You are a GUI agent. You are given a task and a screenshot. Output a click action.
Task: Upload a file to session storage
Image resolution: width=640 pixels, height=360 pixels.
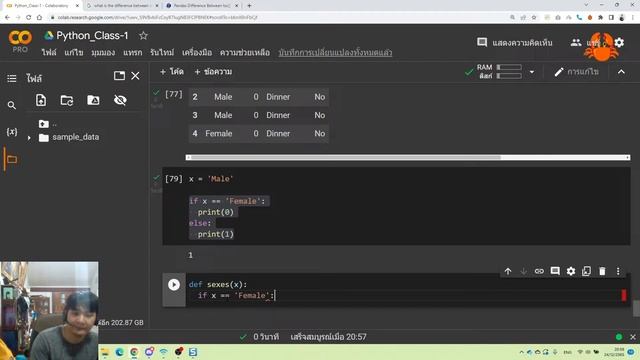pyautogui.click(x=41, y=100)
